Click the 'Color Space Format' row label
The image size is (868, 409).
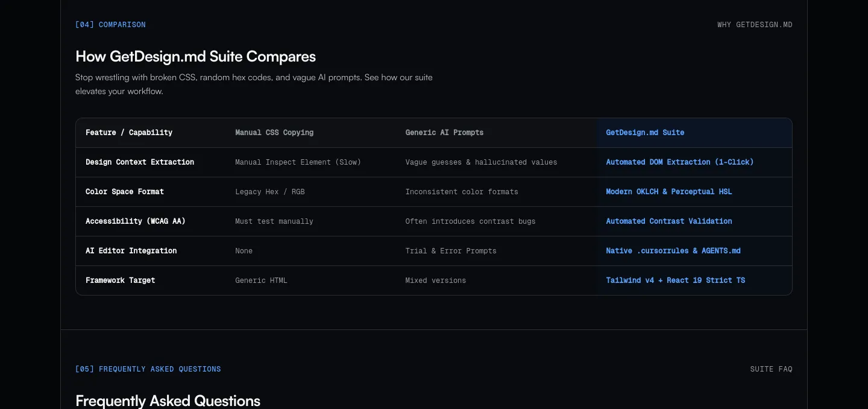[x=125, y=192]
